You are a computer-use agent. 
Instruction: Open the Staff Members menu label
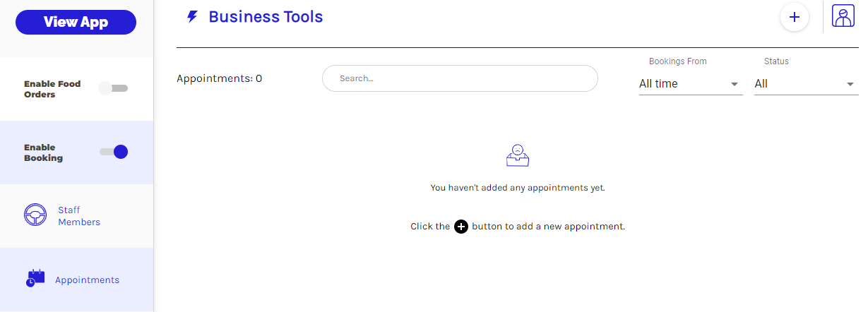pyautogui.click(x=78, y=216)
